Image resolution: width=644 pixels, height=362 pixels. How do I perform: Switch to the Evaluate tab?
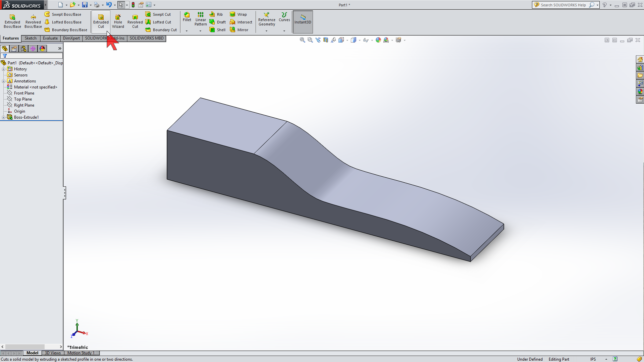point(50,38)
